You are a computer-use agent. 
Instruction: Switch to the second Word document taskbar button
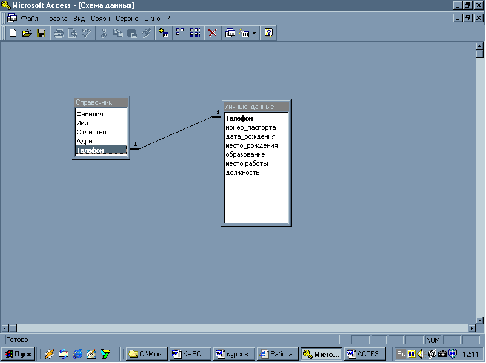point(234,354)
